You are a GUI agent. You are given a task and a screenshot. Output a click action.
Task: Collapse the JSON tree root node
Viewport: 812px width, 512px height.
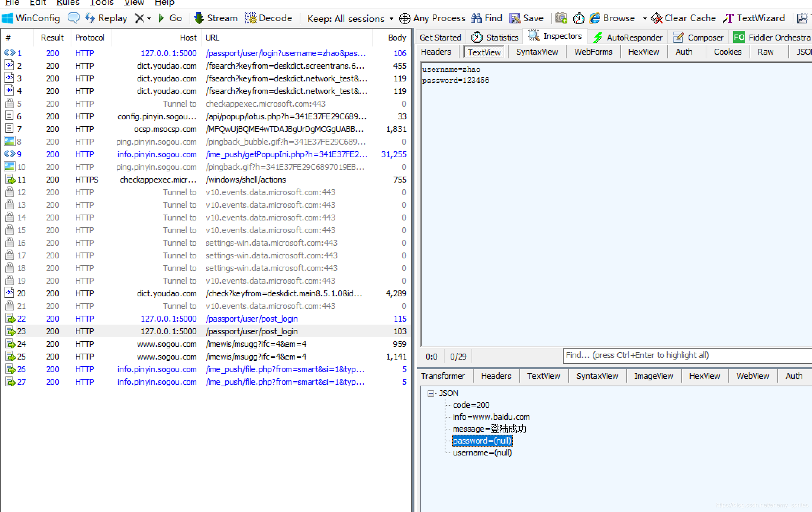pyautogui.click(x=431, y=393)
